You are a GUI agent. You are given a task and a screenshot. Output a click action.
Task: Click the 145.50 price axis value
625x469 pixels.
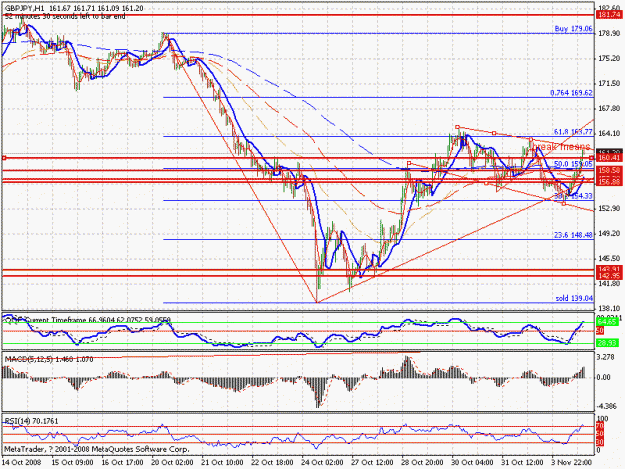pos(609,259)
